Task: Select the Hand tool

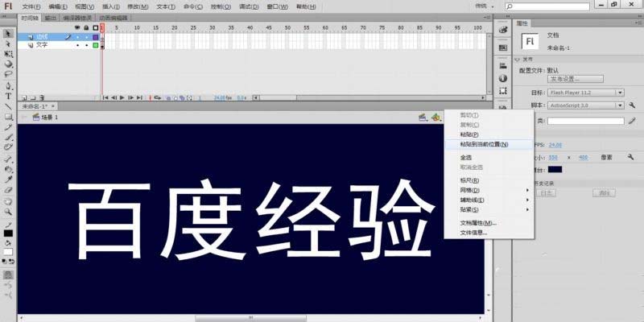Action: point(8,202)
